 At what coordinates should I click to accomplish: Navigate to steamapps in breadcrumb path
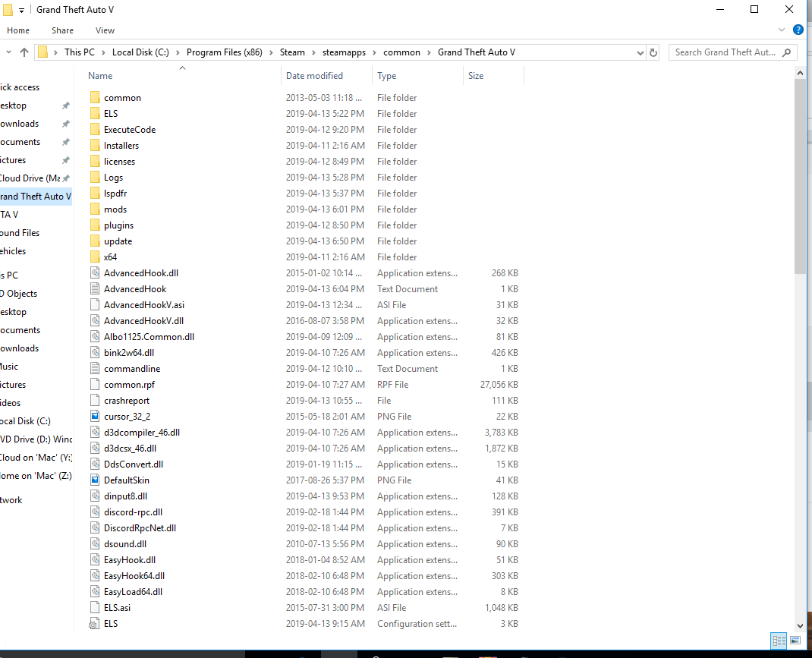[x=344, y=52]
